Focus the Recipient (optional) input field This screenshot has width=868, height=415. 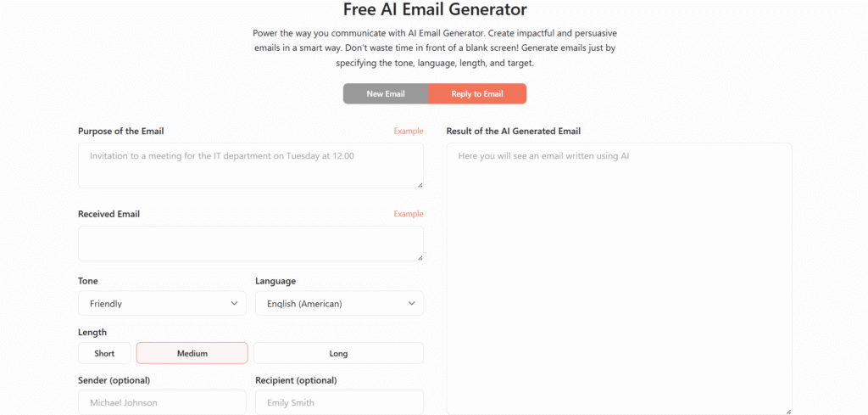pyautogui.click(x=339, y=402)
